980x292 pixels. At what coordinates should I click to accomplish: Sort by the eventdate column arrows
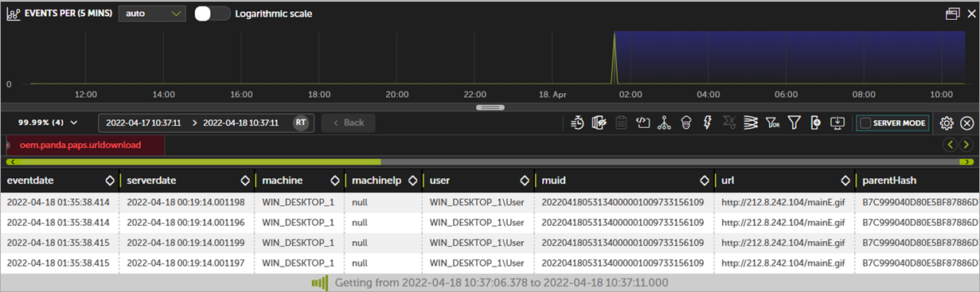point(109,181)
